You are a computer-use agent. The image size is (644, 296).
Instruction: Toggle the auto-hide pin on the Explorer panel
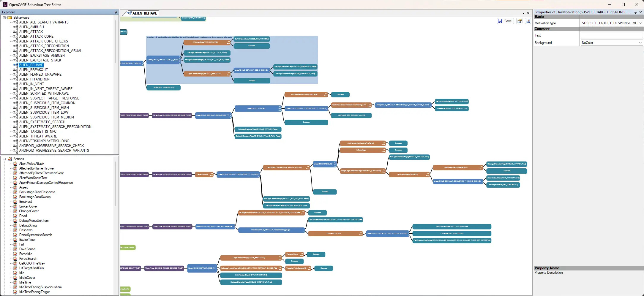coord(116,12)
